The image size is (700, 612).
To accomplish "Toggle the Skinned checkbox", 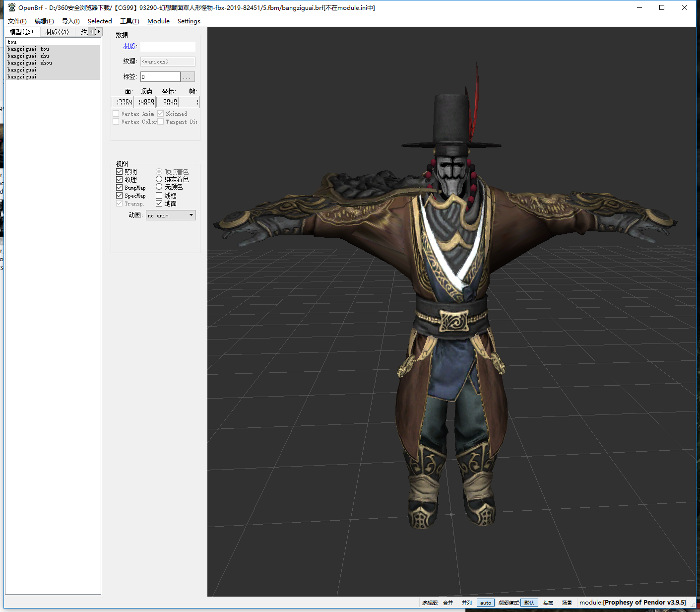I will 161,114.
